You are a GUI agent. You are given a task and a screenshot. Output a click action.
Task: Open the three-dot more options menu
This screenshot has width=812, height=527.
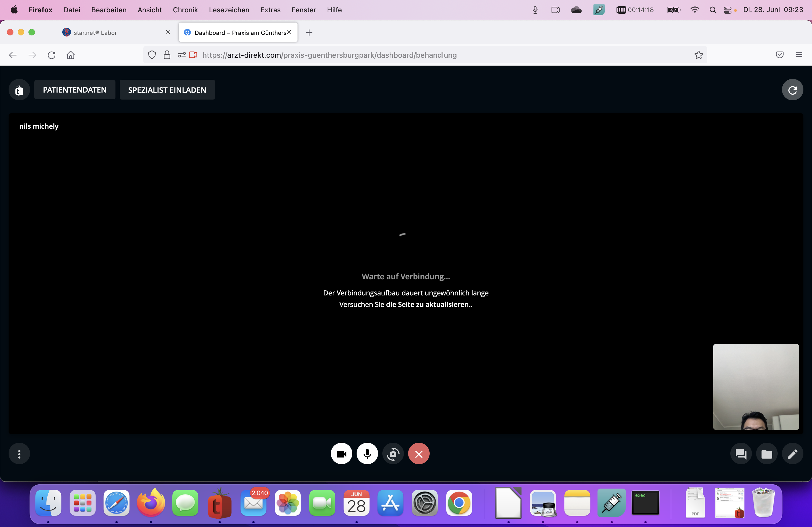point(19,454)
